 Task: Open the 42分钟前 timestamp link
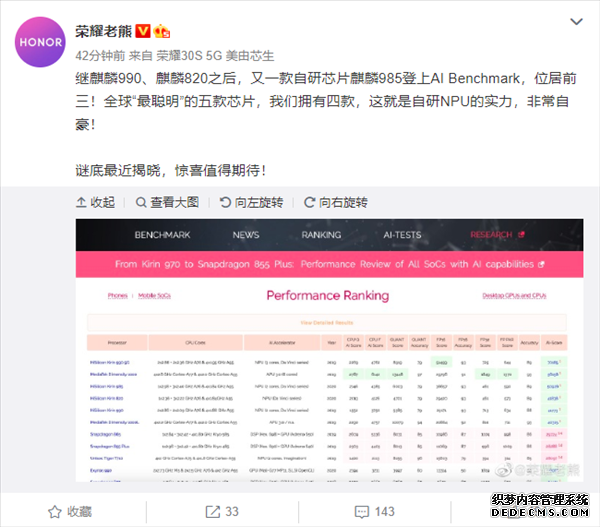[x=100, y=56]
